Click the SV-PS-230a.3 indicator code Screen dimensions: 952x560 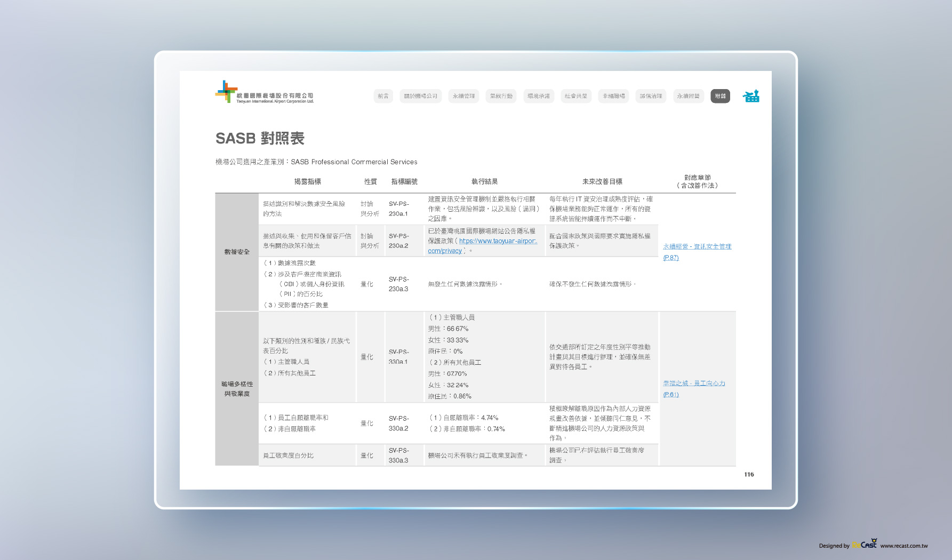[399, 284]
